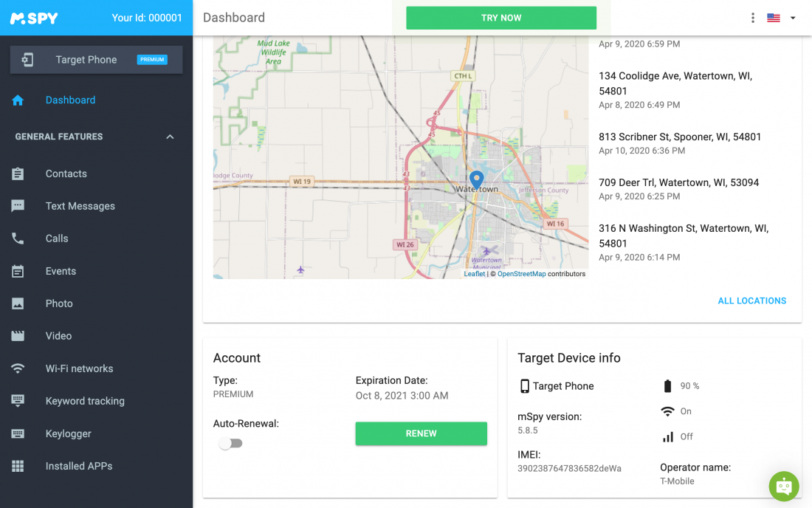The width and height of the screenshot is (812, 508).
Task: Click the 90 % battery value
Action: pyautogui.click(x=689, y=385)
